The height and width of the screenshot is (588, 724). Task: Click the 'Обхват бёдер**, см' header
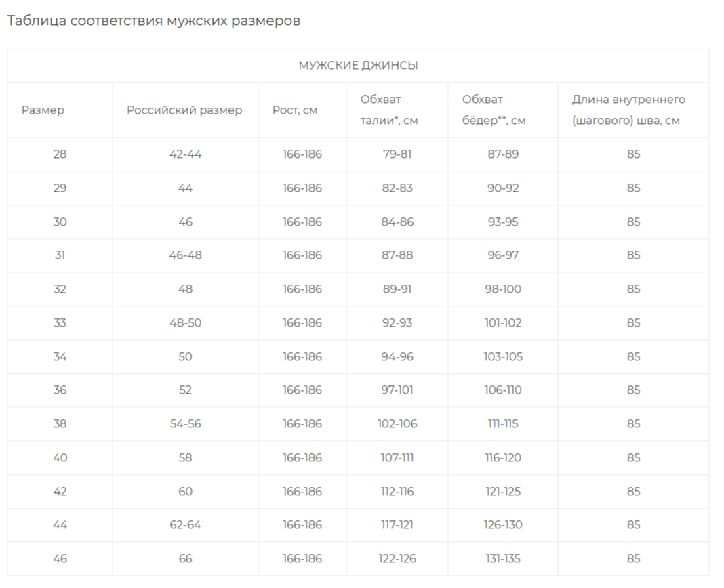point(494,110)
